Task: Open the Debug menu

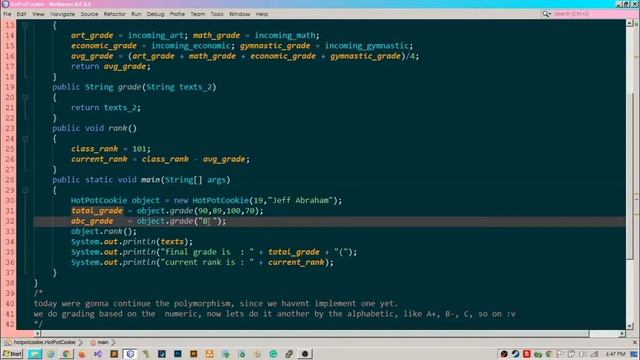Action: 155,14
